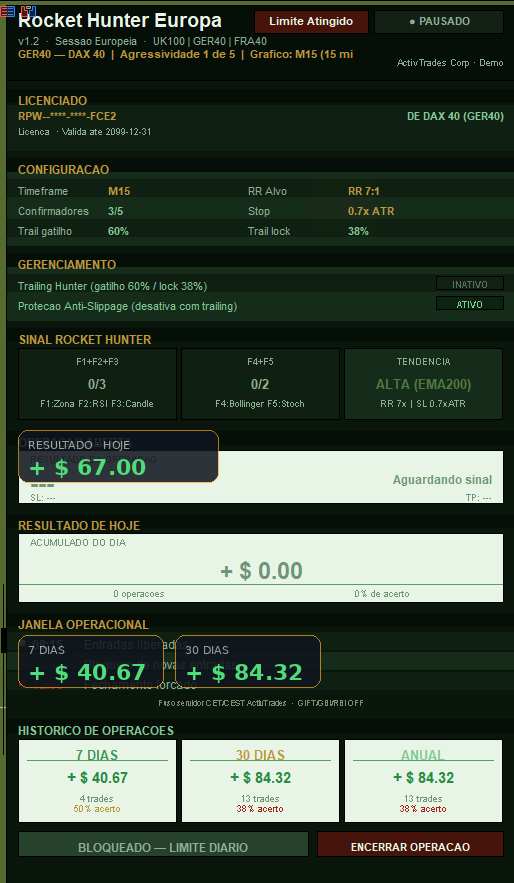Viewport: 514px width, 883px height.
Task: Click the HISTORICO DE OPERACOES header
Action: [x=96, y=730]
